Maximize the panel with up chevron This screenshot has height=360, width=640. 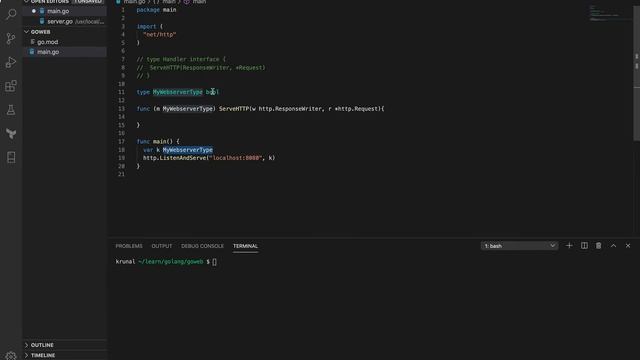coord(613,246)
